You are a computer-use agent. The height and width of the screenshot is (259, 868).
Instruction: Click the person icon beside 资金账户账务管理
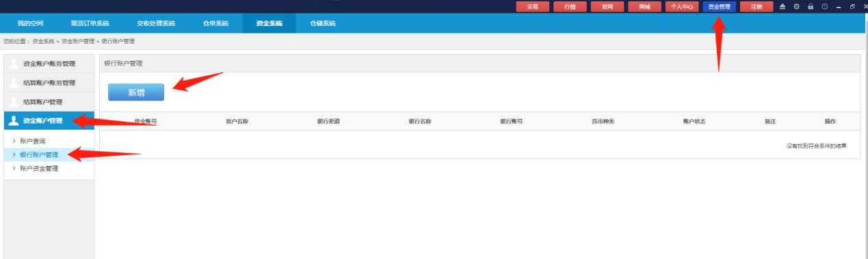point(14,64)
